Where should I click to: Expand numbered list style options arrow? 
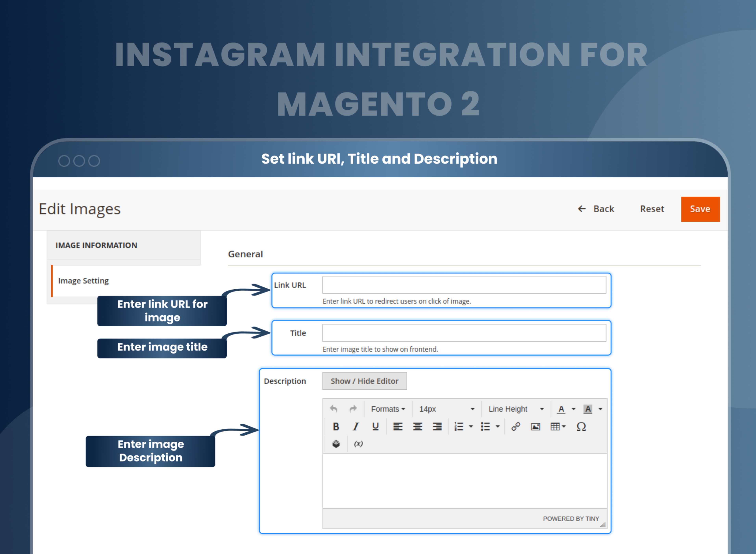[471, 427]
